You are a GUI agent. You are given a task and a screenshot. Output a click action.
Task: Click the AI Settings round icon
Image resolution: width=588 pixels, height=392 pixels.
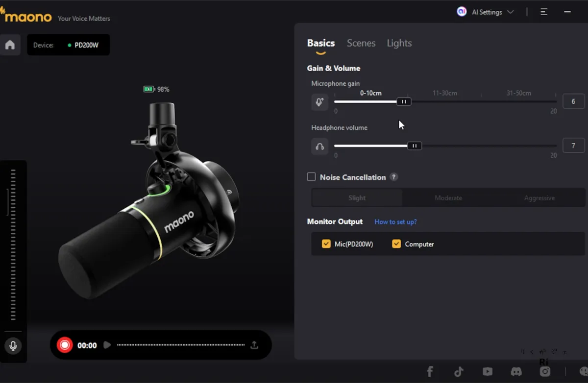click(x=461, y=12)
